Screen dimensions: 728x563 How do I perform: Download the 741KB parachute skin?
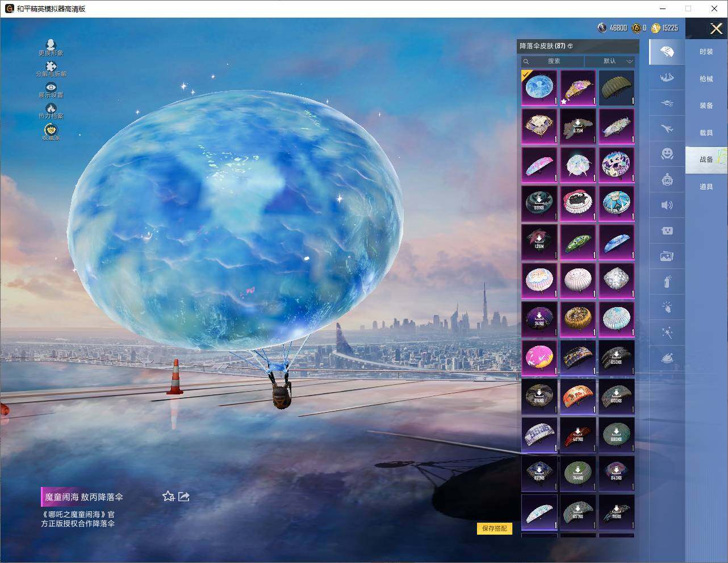539,320
